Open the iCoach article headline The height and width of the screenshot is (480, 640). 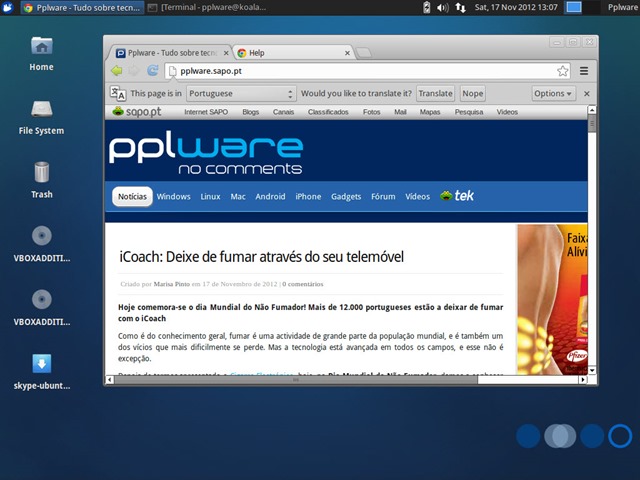[261, 257]
